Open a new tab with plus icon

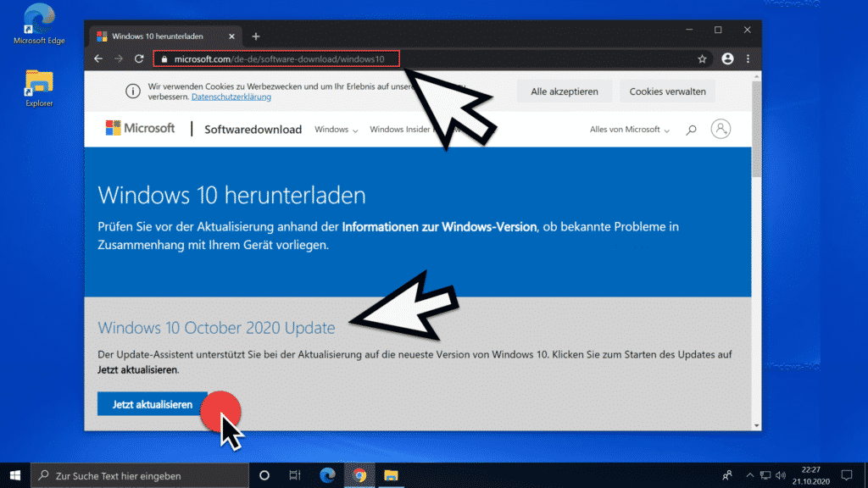tap(256, 36)
